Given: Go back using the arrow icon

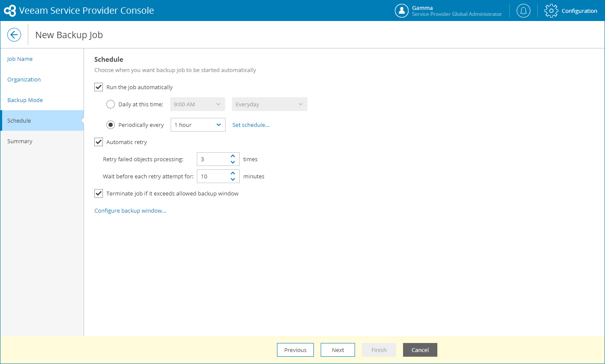Looking at the screenshot, I should tap(14, 35).
